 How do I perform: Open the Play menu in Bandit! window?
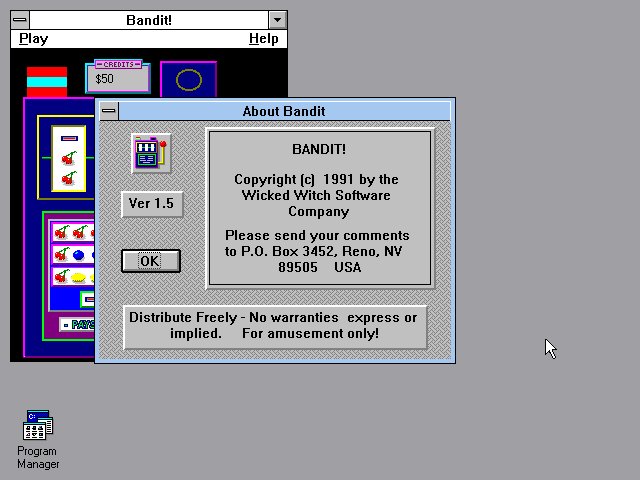coord(33,39)
